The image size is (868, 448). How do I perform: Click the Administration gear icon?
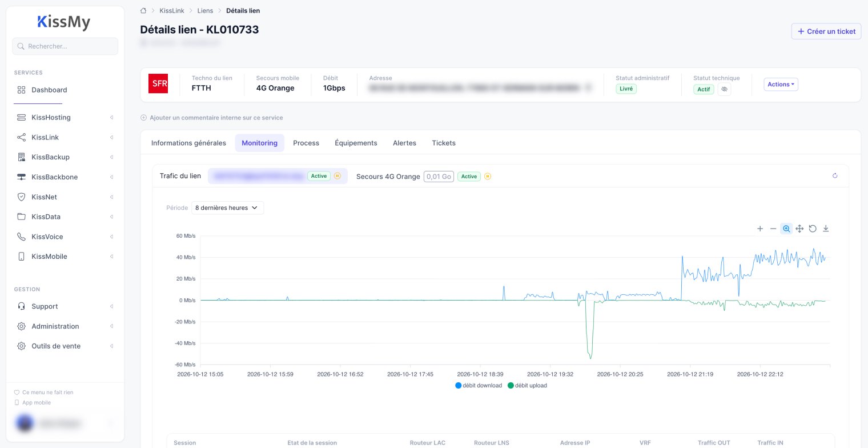pos(21,326)
